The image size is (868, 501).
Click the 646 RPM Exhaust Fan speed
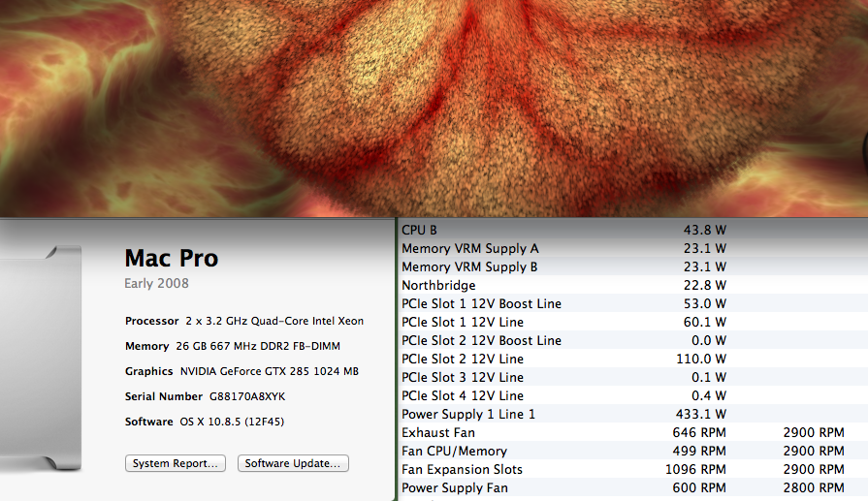coord(699,432)
